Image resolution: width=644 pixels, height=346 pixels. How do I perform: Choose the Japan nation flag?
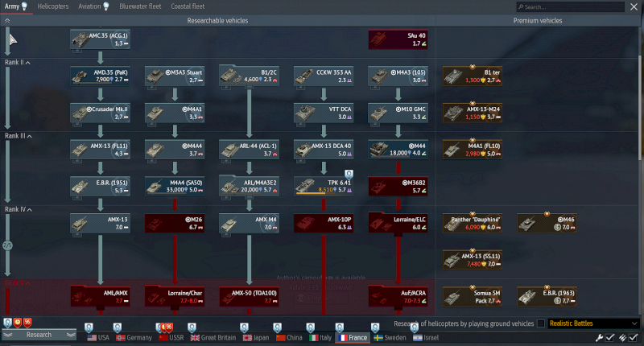(x=257, y=338)
